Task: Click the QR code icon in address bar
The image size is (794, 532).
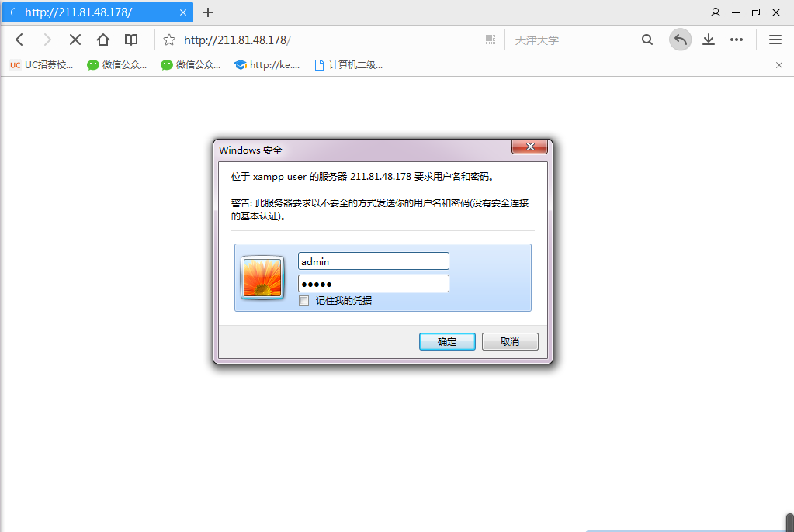Action: click(x=491, y=40)
